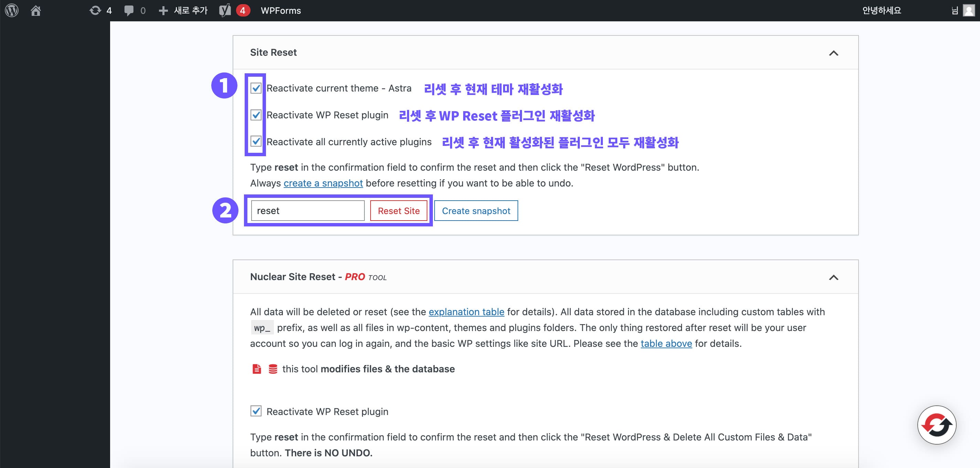Open the WPForms admin bar menu
This screenshot has height=468, width=980.
281,10
